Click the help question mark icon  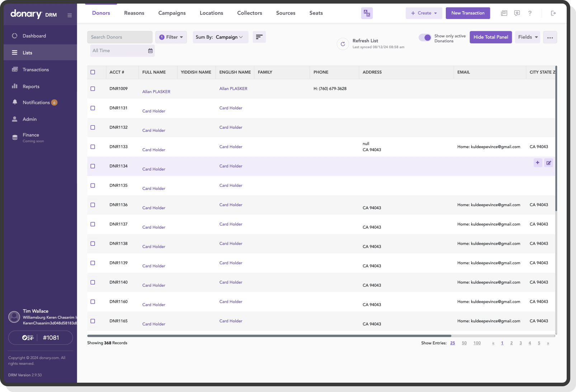pos(530,13)
